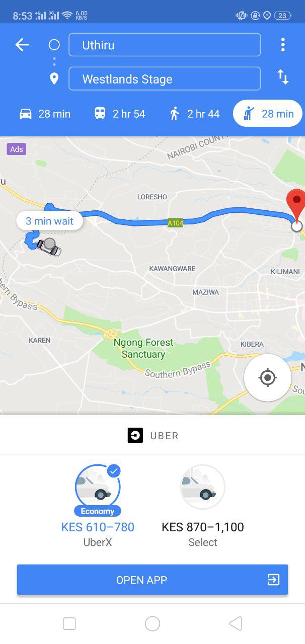Tap the red destination pin on map

[x=296, y=205]
